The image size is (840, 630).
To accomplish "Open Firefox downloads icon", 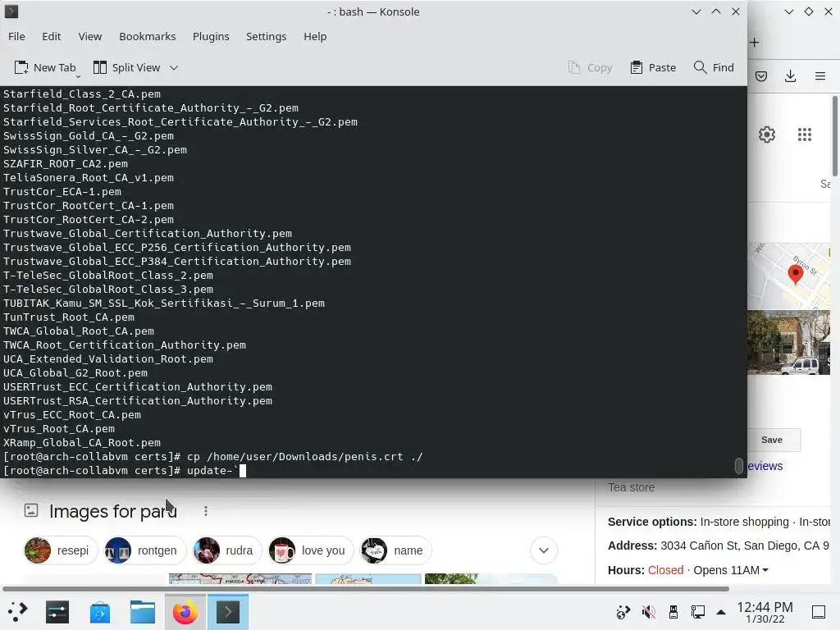I will pos(790,76).
